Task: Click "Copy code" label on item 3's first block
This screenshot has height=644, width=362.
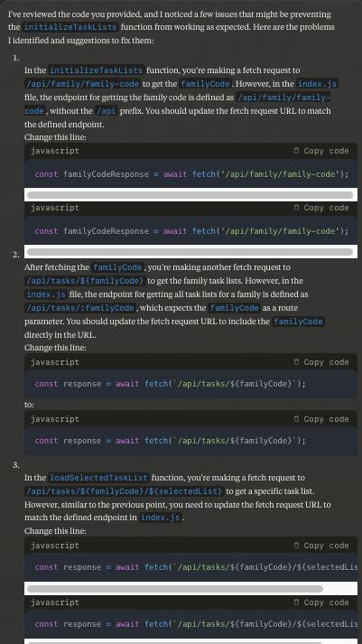Action: [326, 546]
